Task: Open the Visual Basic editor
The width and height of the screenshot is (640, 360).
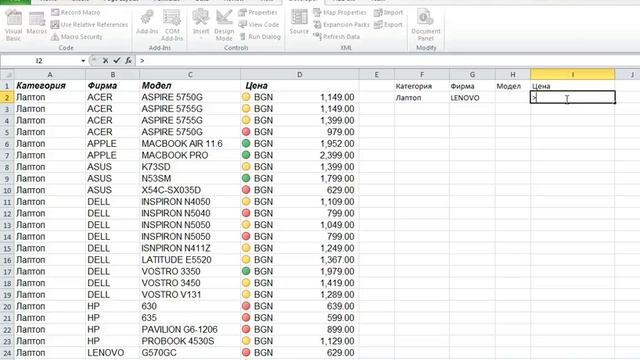Action: pyautogui.click(x=13, y=24)
